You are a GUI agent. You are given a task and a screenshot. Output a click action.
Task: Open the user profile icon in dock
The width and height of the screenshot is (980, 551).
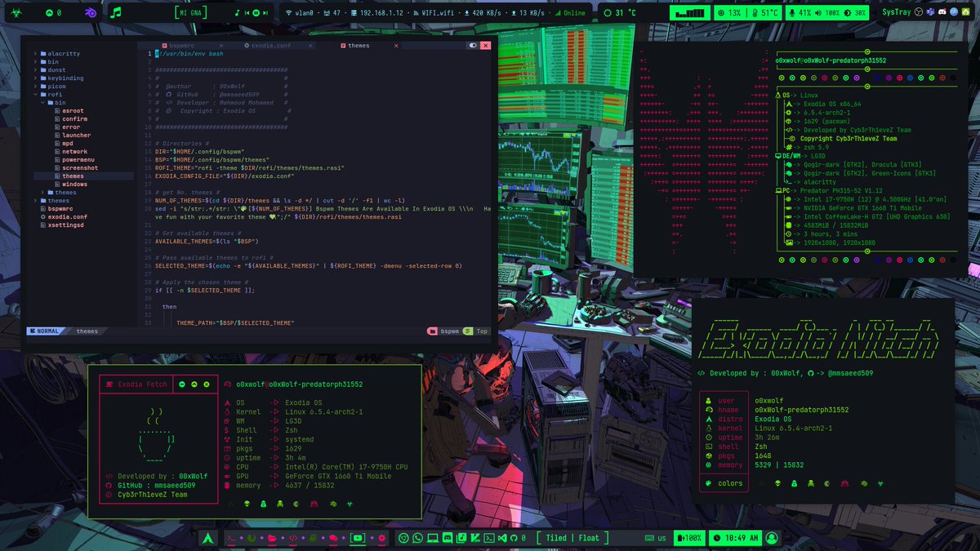[x=772, y=539]
